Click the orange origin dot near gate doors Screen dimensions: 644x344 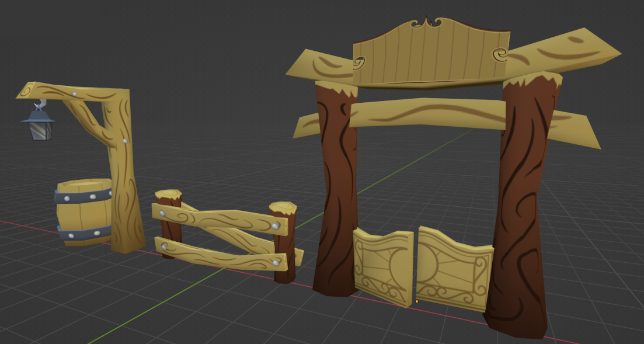click(417, 301)
